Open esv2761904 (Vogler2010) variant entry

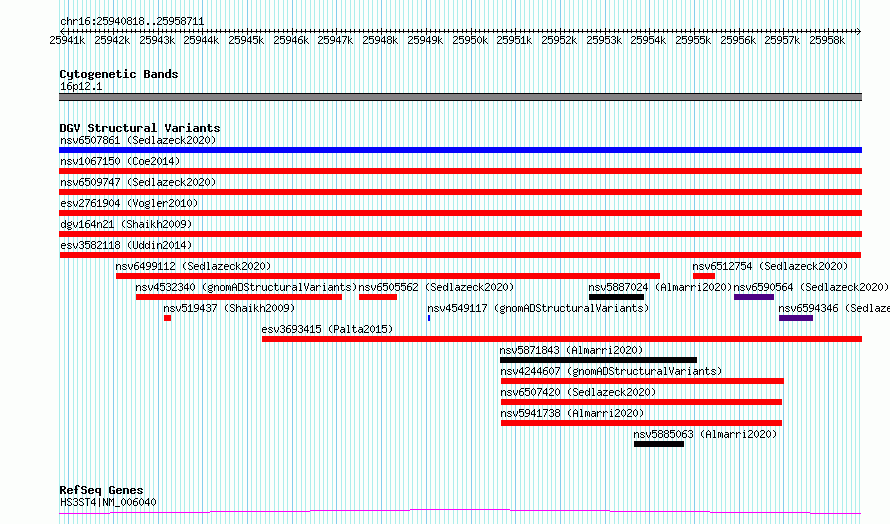[129, 203]
